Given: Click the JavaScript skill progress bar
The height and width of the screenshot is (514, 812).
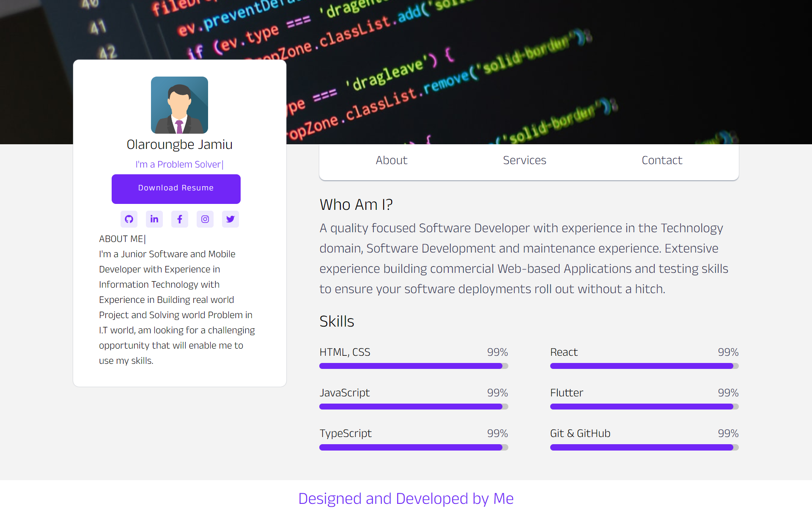Looking at the screenshot, I should coord(414,407).
